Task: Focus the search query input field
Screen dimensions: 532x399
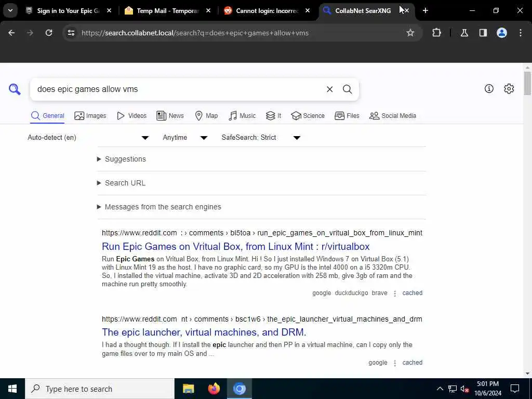Action: 178,89
